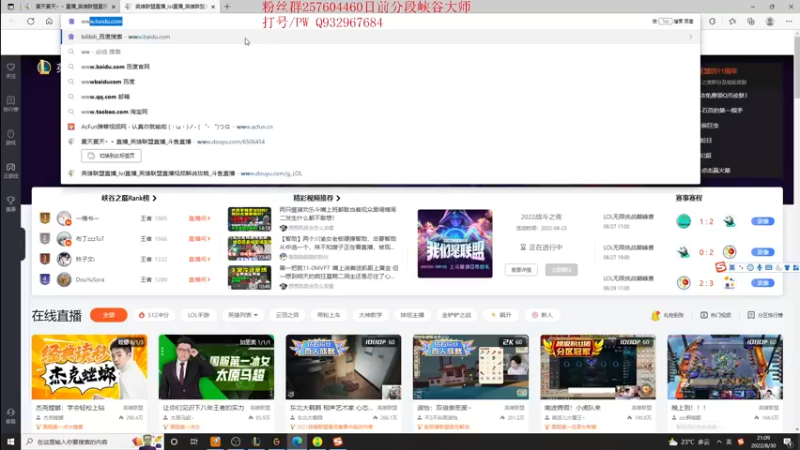
Task: Choose the douyu.com/g_LOL suggestion
Action: pos(380,173)
